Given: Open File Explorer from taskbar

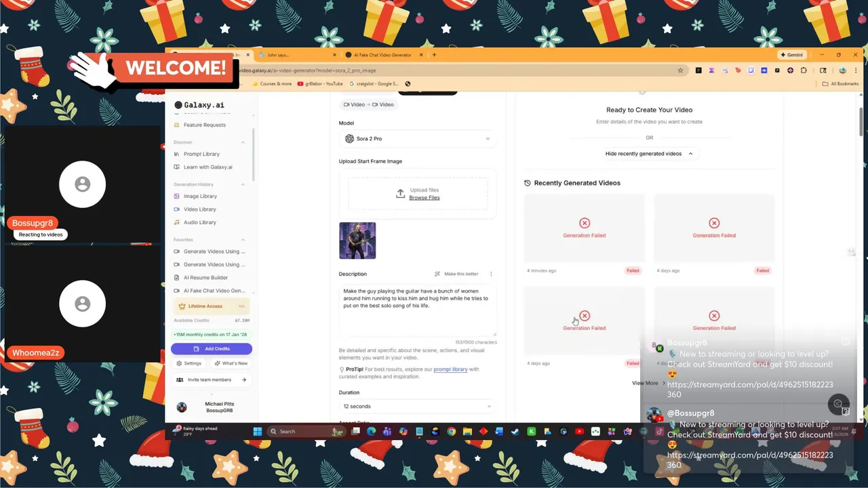Looking at the screenshot, I should point(467,431).
